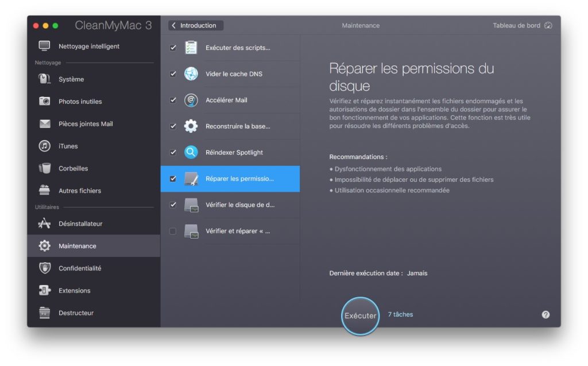This screenshot has height=366, width=588.
Task: Open Désinstallateur label in sidebar
Action: [80, 224]
